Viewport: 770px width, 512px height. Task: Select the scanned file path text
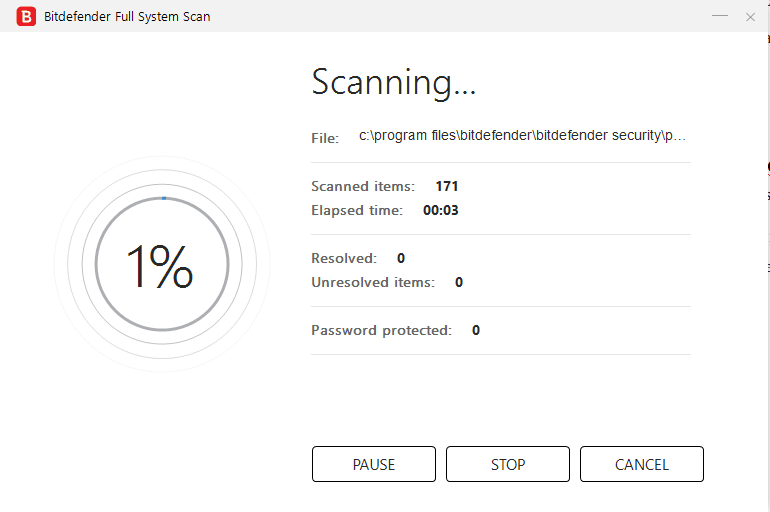pyautogui.click(x=522, y=135)
